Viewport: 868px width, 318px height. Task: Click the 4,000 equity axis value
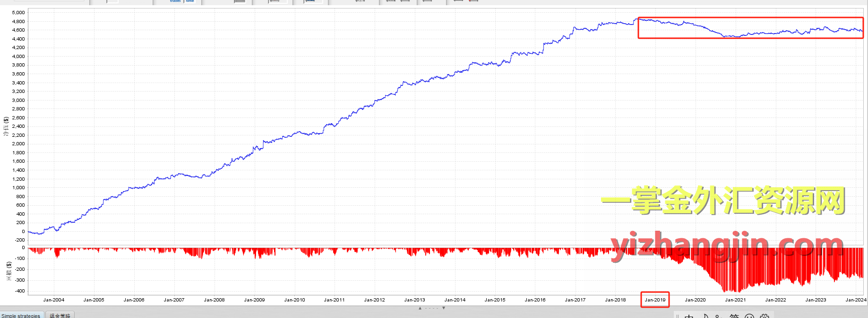click(19, 57)
